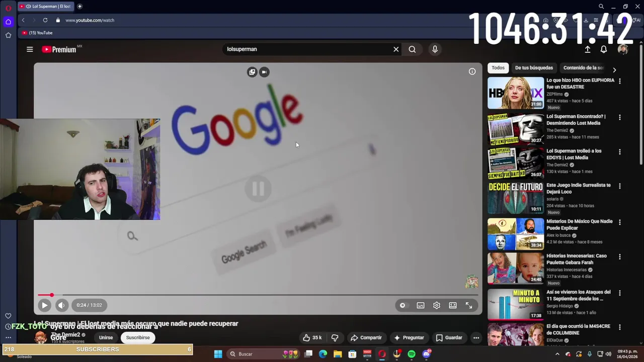Open 11 Septiembre attacks video thumbnail

[x=516, y=304]
